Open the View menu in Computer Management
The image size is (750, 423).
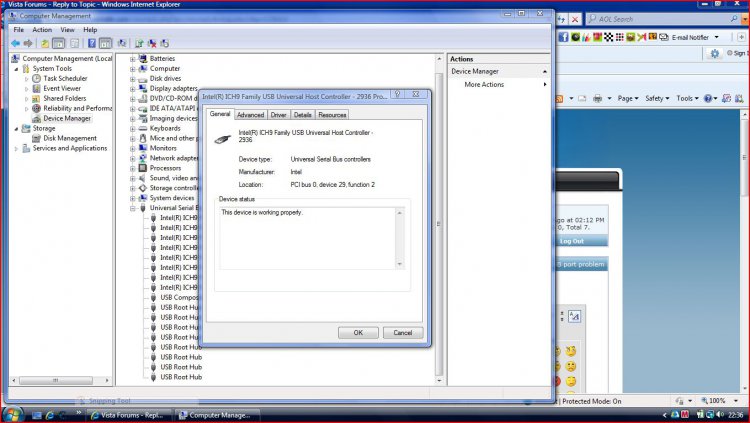point(67,30)
